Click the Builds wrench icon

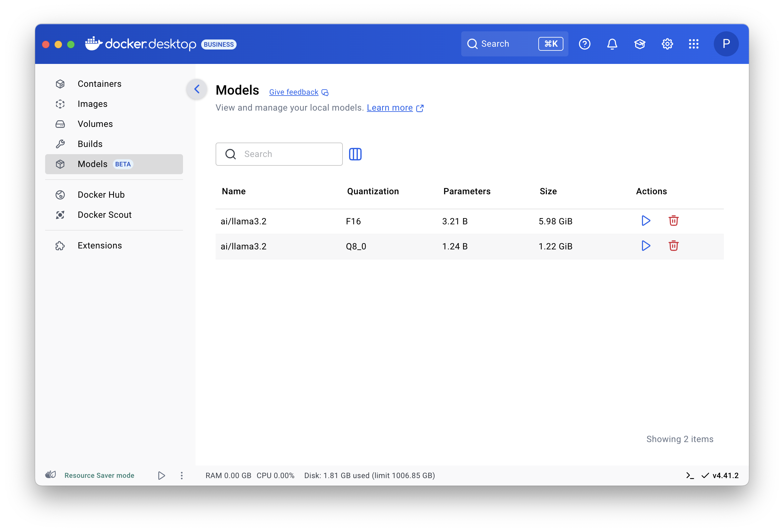click(x=60, y=144)
